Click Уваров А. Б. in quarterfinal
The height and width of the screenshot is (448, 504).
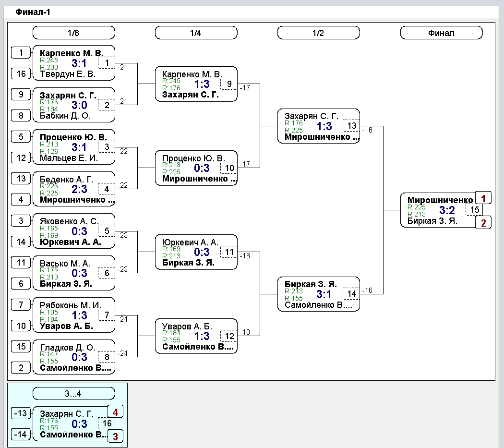click(x=187, y=327)
